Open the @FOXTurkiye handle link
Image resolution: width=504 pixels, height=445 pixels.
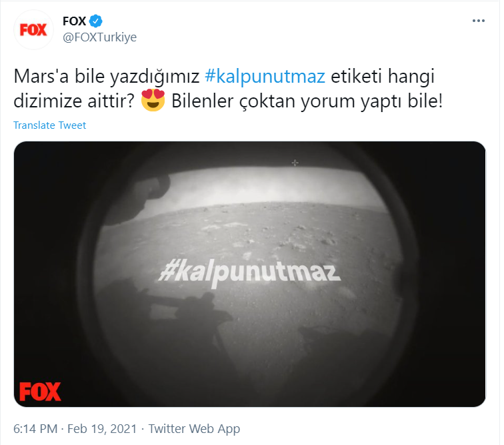pos(99,37)
